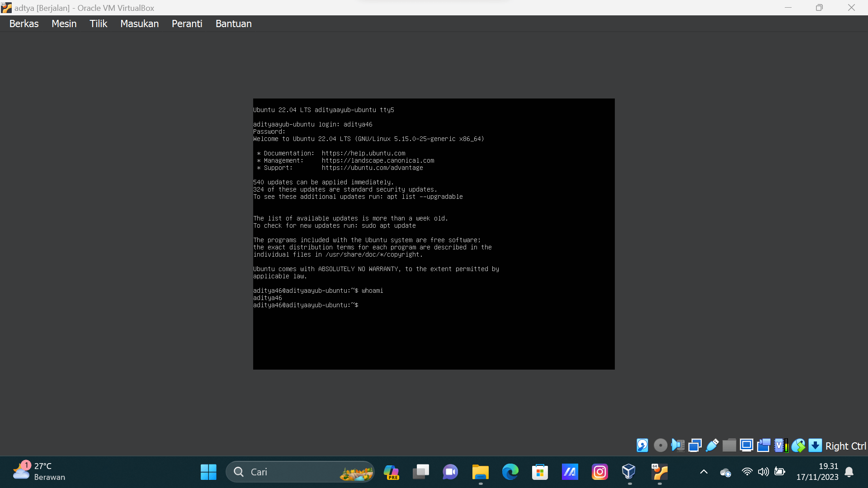This screenshot has height=488, width=868.
Task: Open the Masukan menu
Action: coord(139,23)
